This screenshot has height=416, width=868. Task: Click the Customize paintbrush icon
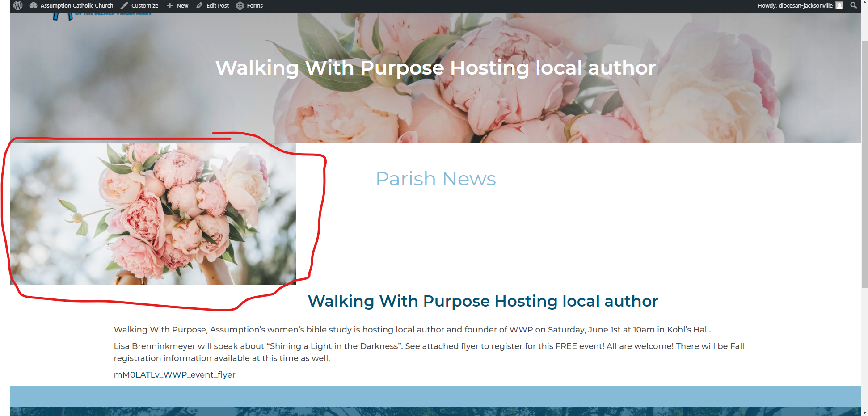[125, 6]
